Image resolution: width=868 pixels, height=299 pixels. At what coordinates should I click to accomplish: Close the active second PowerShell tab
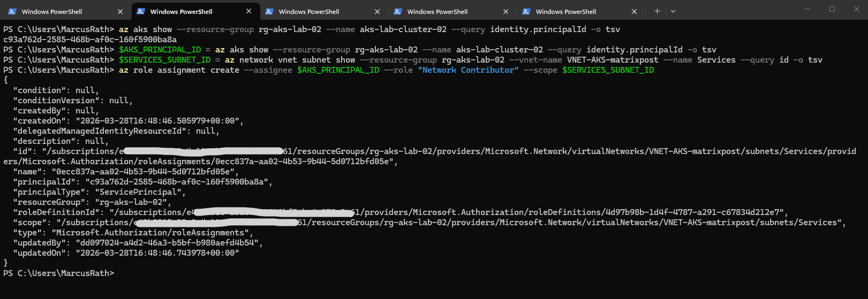coord(248,11)
